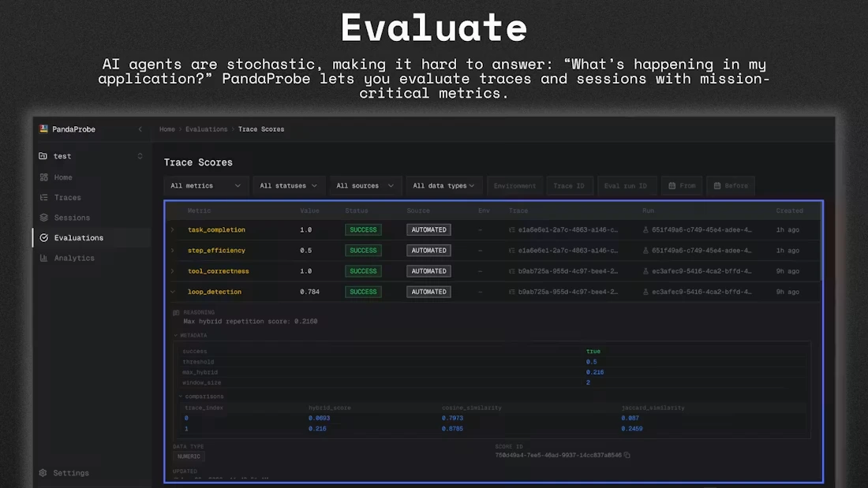Click the Analytics chart icon
Image resolution: width=868 pixels, height=488 pixels.
43,258
